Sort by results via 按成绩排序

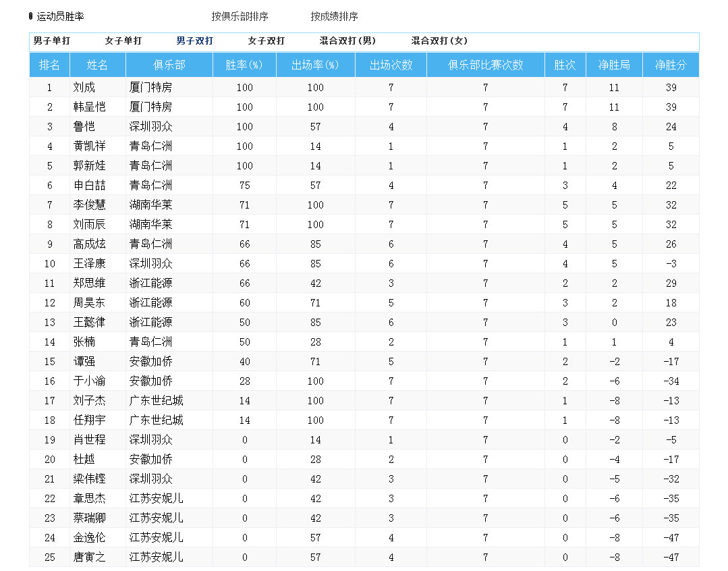334,16
